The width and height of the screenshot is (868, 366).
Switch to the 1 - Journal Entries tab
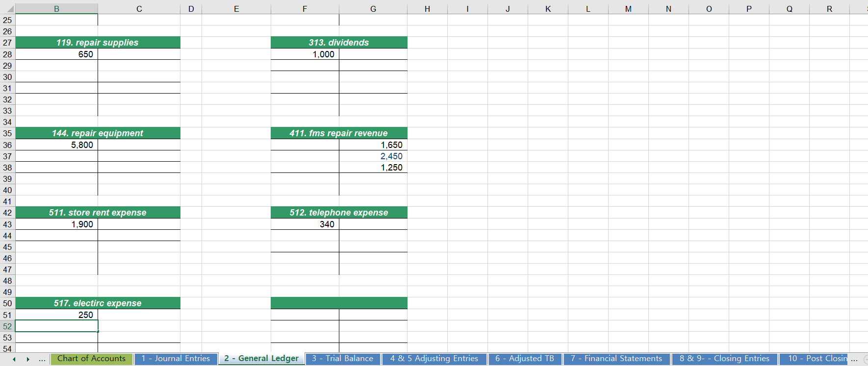(176, 359)
